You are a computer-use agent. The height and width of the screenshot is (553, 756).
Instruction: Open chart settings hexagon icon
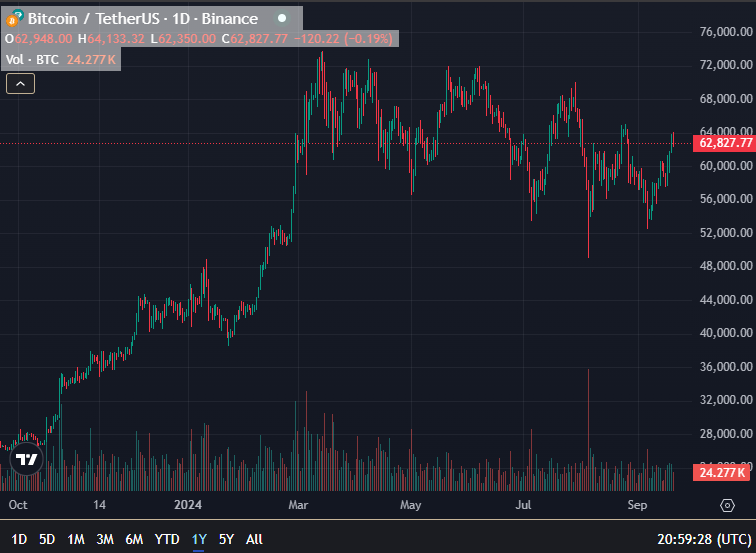coord(727,505)
